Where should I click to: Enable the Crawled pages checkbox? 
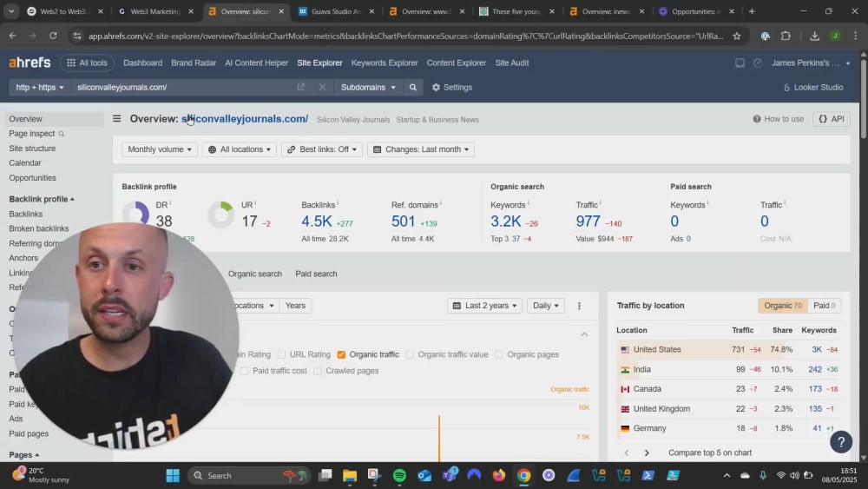coord(317,371)
